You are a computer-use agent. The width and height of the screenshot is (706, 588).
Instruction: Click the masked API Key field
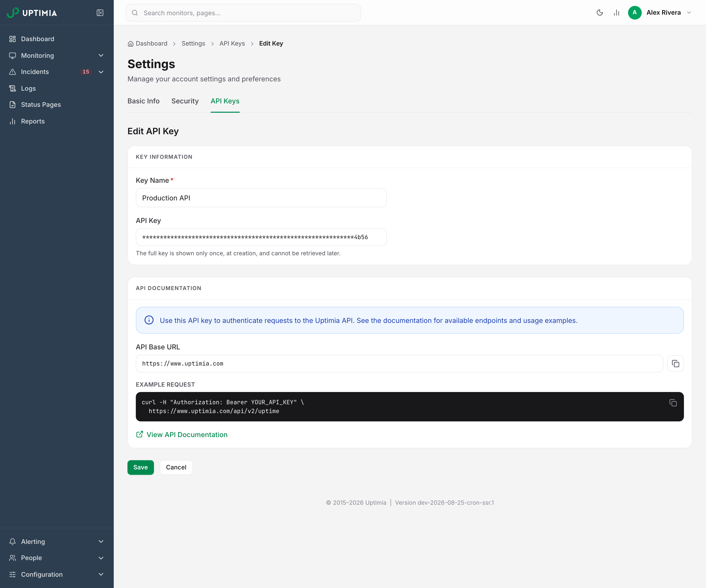[x=261, y=237]
